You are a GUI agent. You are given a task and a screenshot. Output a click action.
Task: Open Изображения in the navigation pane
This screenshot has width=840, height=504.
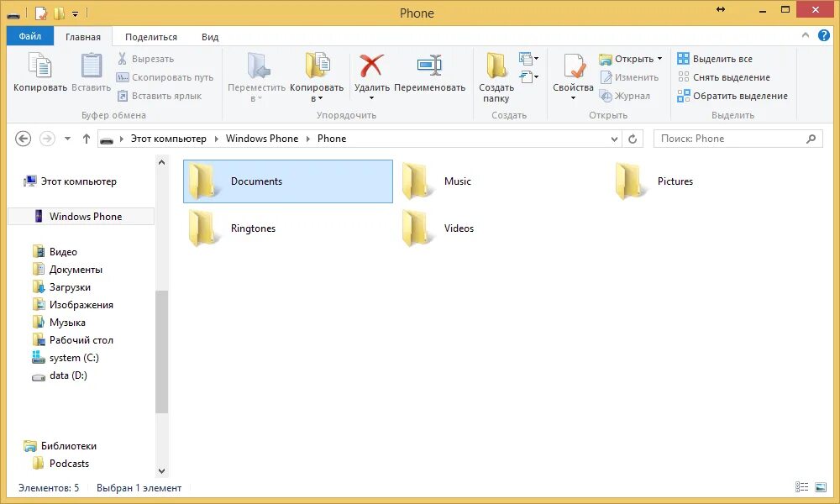[73, 305]
